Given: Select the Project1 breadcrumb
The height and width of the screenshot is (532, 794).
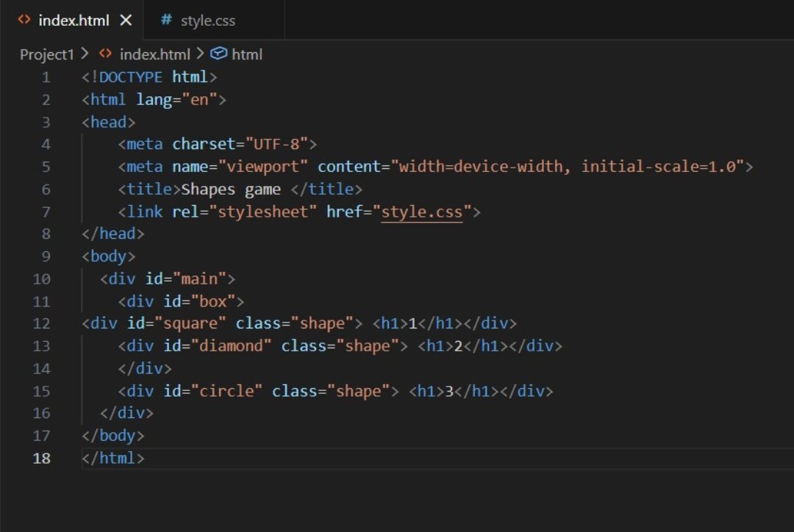Looking at the screenshot, I should tap(46, 54).
